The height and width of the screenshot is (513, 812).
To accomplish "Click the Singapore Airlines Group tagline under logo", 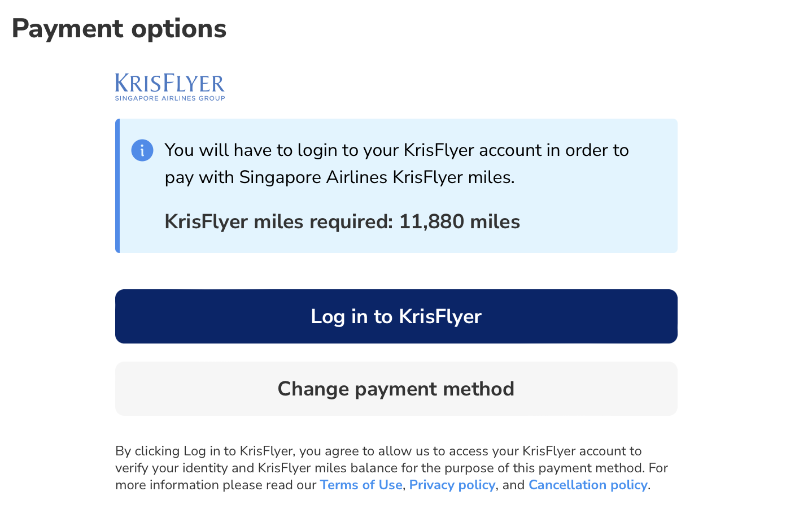I will coord(169,98).
